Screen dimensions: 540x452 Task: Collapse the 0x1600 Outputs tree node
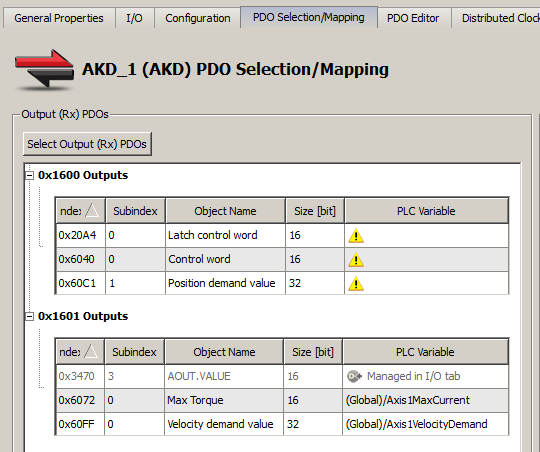coord(30,175)
